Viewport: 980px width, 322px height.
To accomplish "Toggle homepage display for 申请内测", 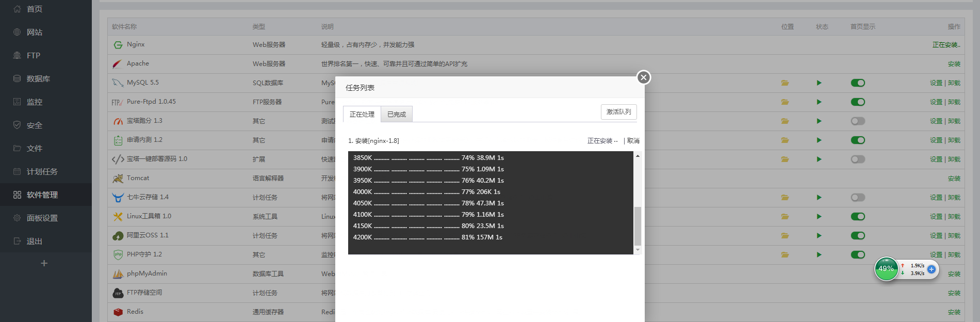I will coord(858,140).
